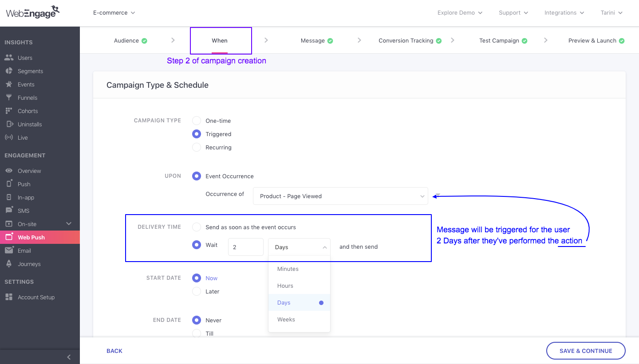The width and height of the screenshot is (639, 364).
Task: Click the In-app device icon
Action: [9, 197]
